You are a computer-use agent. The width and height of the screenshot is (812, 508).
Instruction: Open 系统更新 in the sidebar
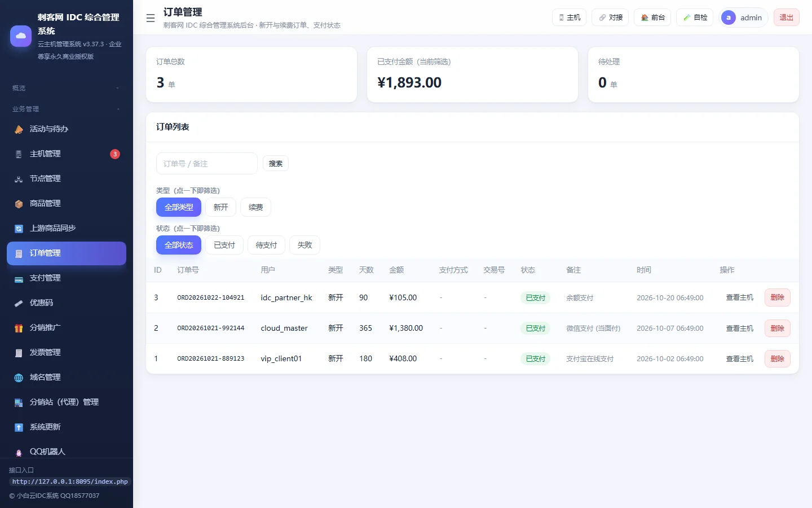point(67,427)
